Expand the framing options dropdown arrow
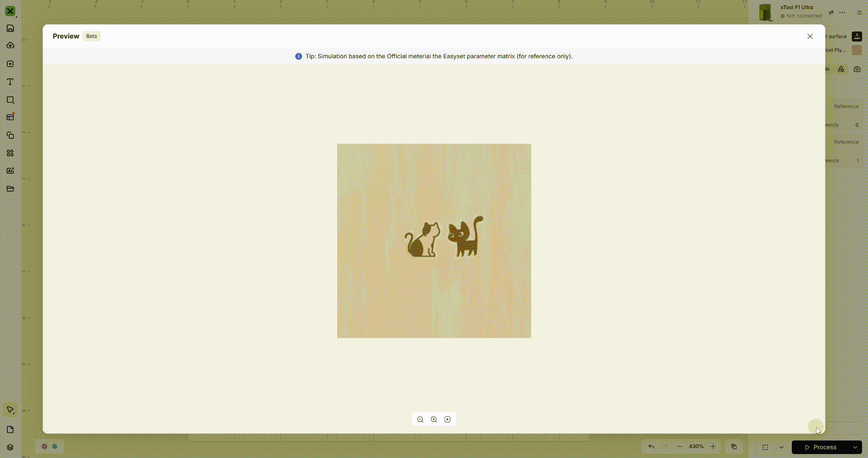The image size is (868, 458). pos(781,447)
